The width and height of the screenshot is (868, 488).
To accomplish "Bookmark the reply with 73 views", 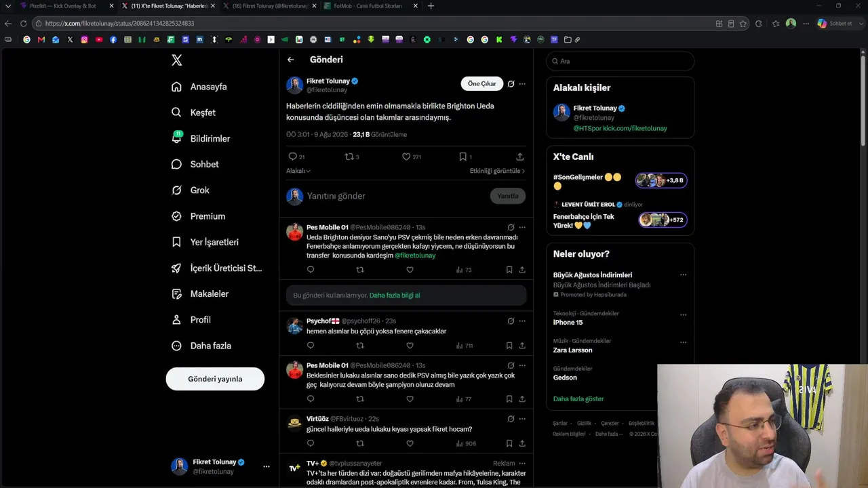I will 509,270.
